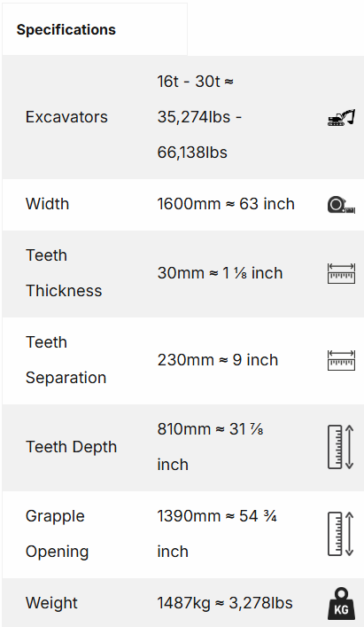
Task: Click the vertical ruler icon for Grapple Opening
Action: point(341,534)
